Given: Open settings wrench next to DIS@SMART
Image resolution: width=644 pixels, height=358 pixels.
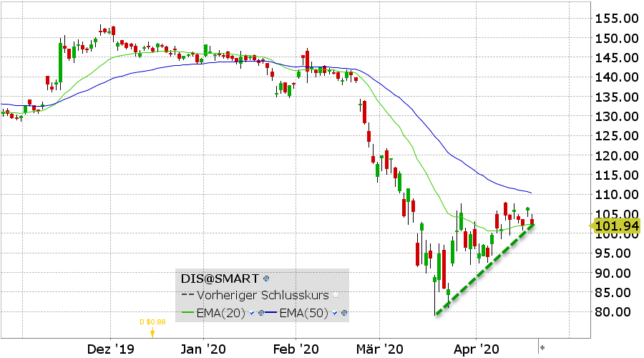Looking at the screenshot, I should pos(266,279).
